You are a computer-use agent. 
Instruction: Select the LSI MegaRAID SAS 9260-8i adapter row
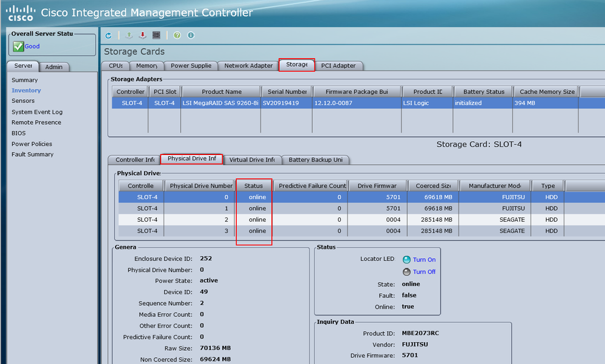click(359, 103)
